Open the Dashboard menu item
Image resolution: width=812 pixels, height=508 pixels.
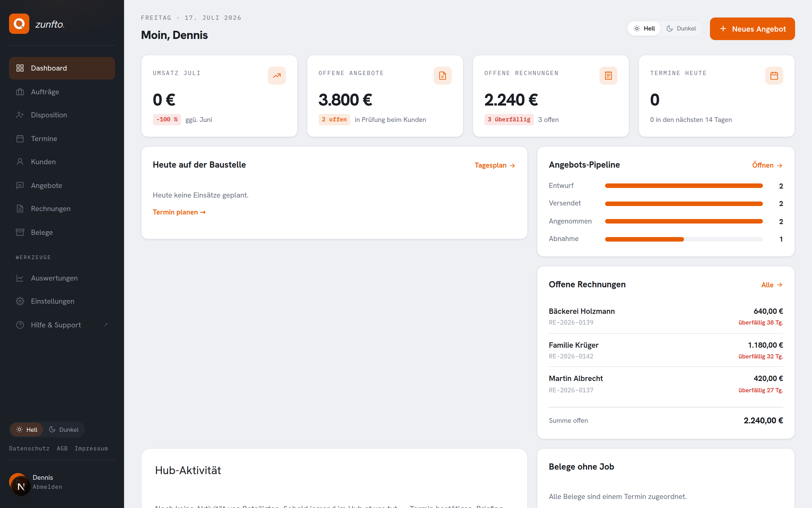pos(62,68)
